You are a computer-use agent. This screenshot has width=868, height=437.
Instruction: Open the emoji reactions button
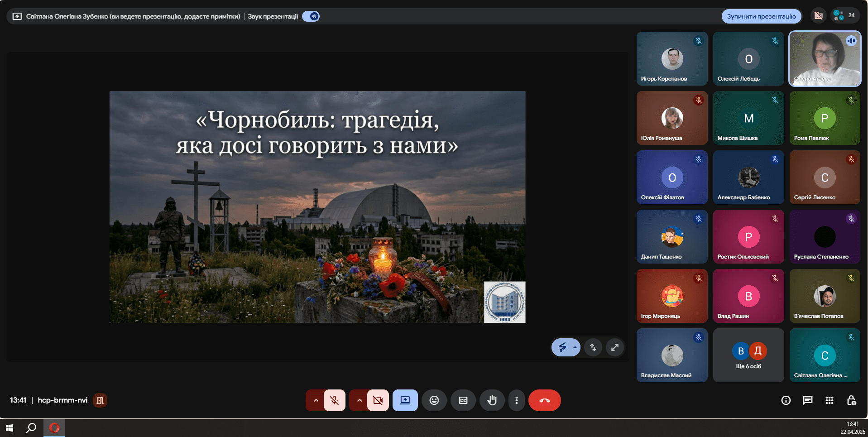pos(434,400)
